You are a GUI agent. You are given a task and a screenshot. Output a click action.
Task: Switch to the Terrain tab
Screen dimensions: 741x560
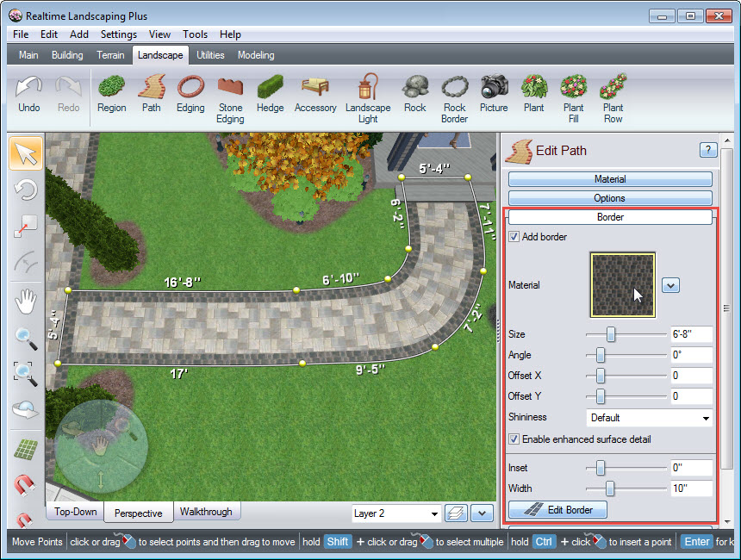(110, 55)
